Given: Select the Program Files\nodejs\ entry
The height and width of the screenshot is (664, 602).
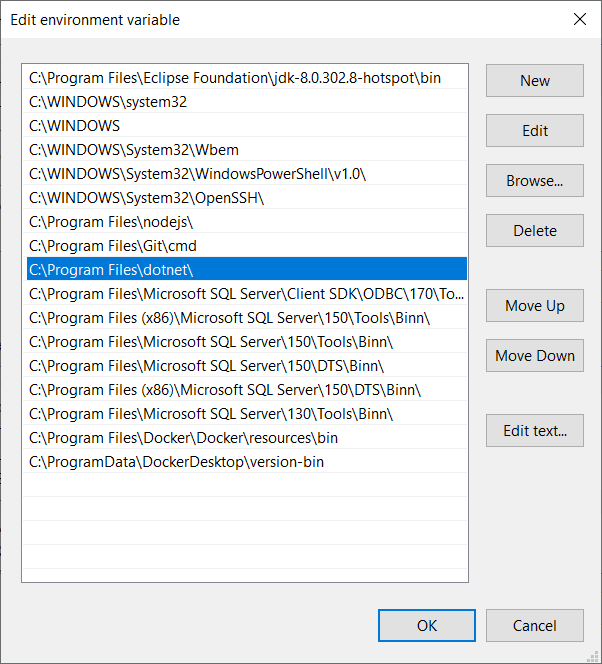Looking at the screenshot, I should coord(247,222).
